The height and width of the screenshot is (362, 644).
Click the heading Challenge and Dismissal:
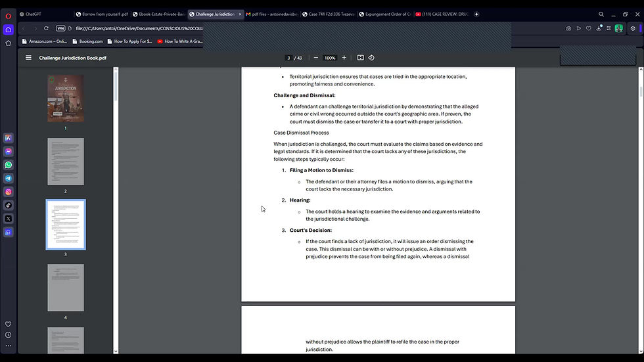pyautogui.click(x=304, y=95)
